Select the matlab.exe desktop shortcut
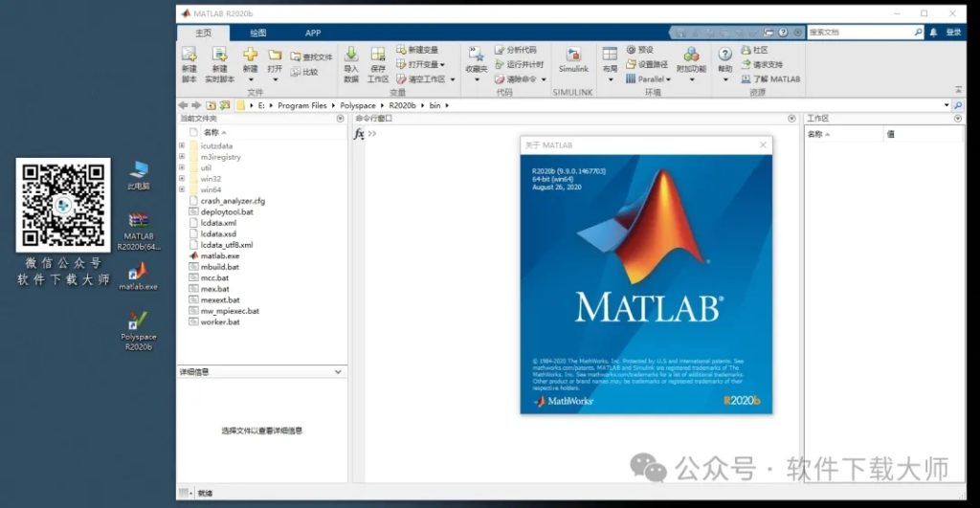The height and width of the screenshot is (508, 980). [138, 276]
